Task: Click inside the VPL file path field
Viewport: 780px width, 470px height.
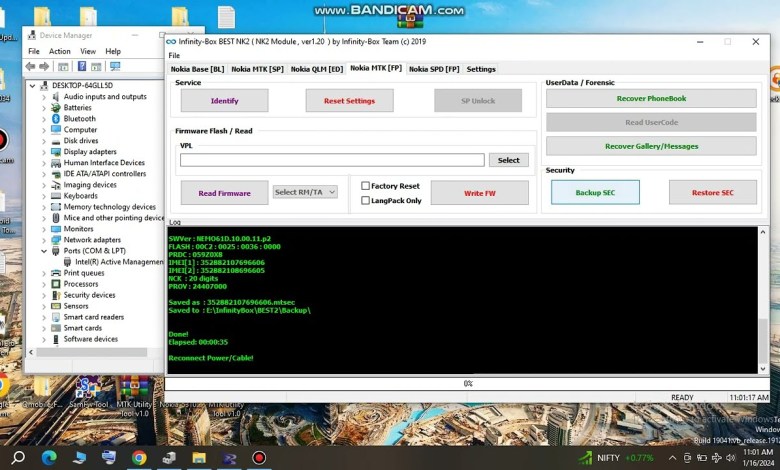Action: [332, 160]
